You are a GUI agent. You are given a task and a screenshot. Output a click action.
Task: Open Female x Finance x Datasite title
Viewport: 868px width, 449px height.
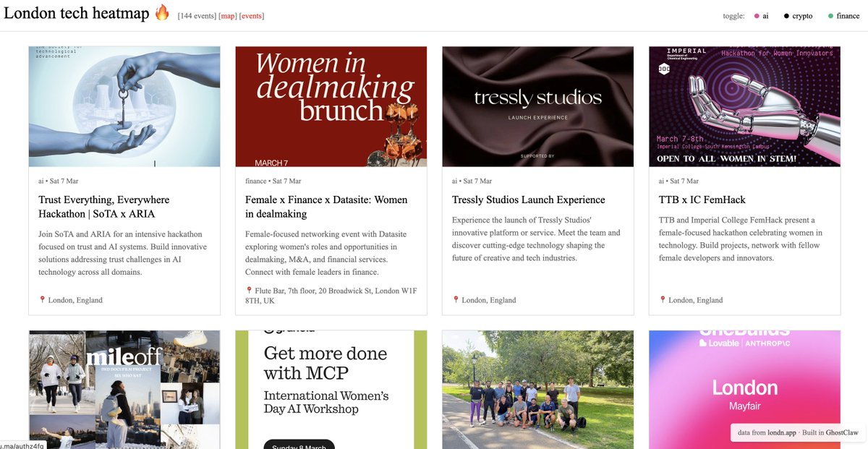click(x=326, y=207)
